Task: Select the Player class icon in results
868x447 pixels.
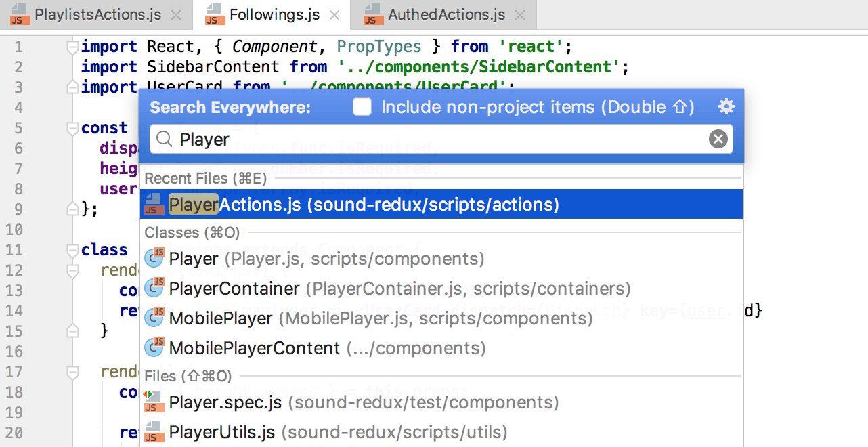Action: (x=154, y=258)
